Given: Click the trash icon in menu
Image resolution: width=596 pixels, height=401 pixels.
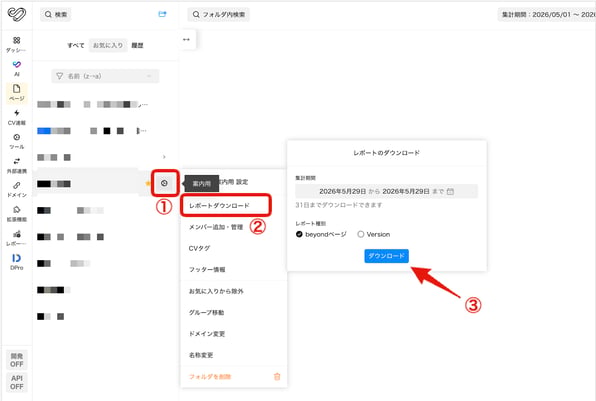Looking at the screenshot, I should 277,377.
